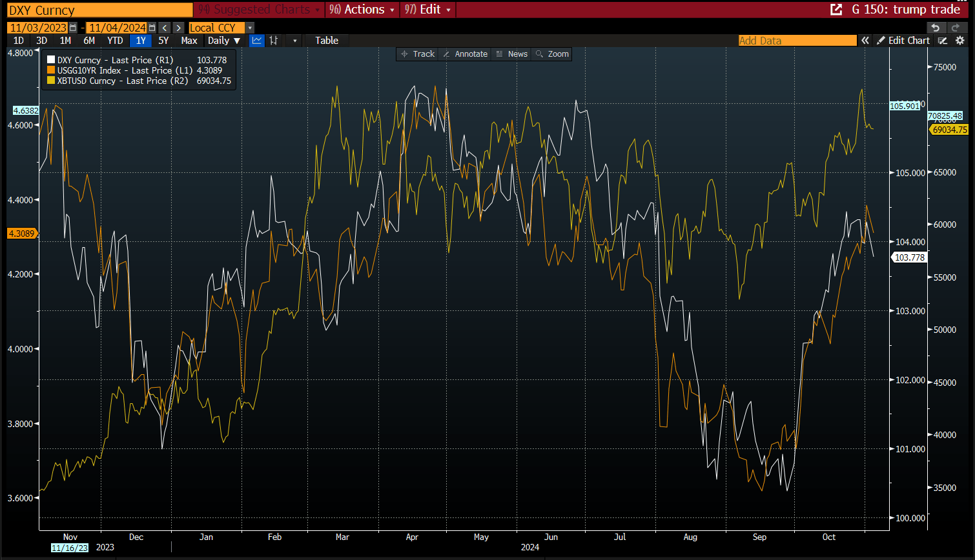Enable the Track crosshair mode
The image size is (975, 560).
[417, 54]
